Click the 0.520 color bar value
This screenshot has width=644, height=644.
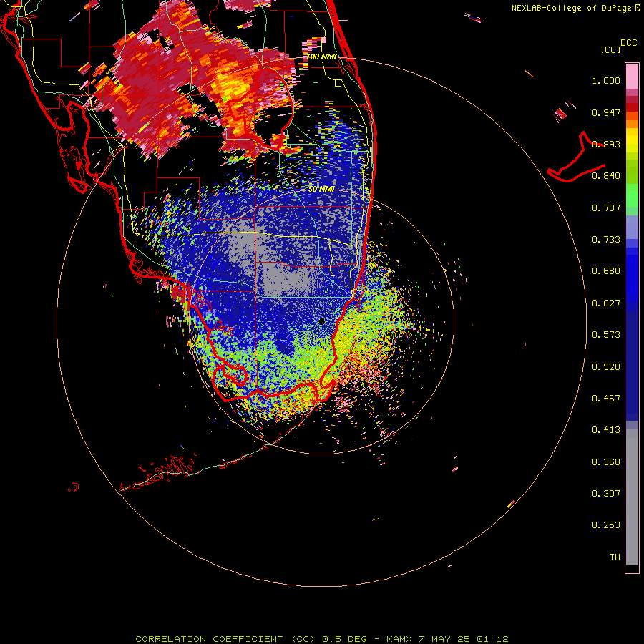(x=606, y=367)
